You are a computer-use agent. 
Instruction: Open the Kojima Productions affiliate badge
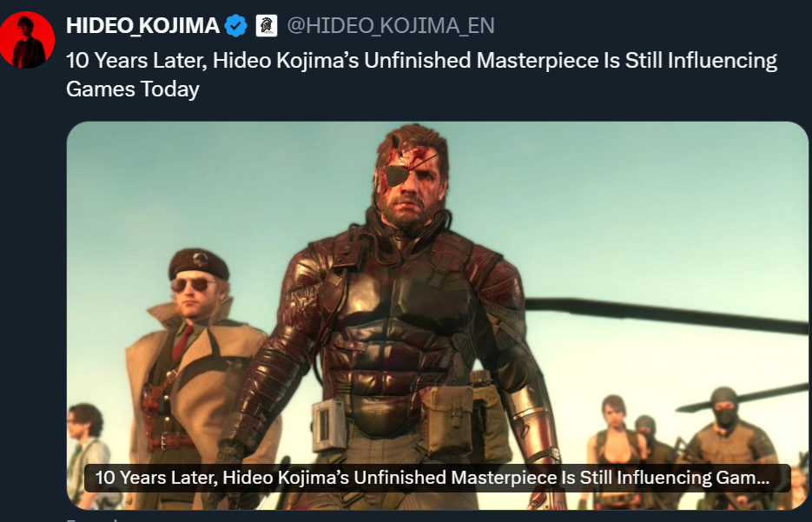click(x=267, y=25)
